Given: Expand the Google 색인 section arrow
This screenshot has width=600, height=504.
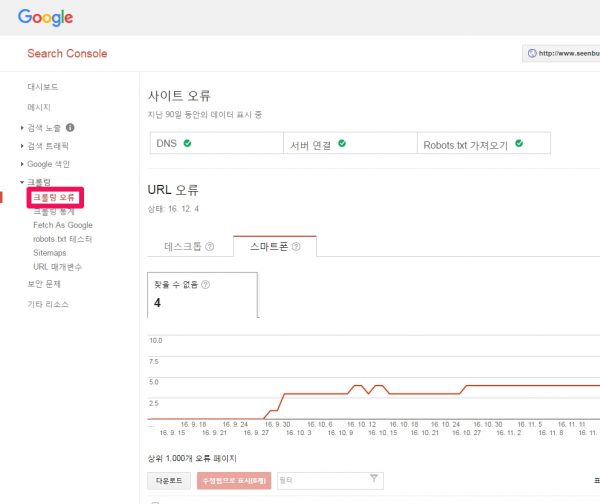Looking at the screenshot, I should (x=22, y=164).
